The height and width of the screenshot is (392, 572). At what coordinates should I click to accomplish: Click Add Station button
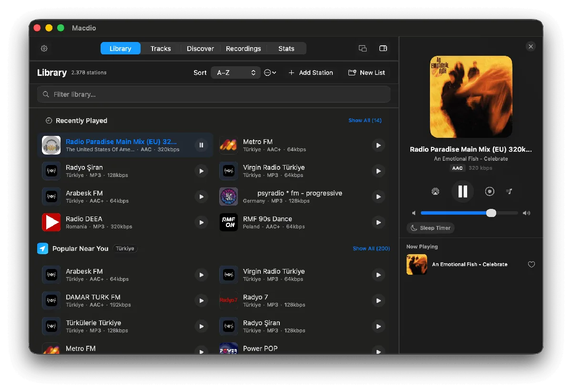[311, 72]
